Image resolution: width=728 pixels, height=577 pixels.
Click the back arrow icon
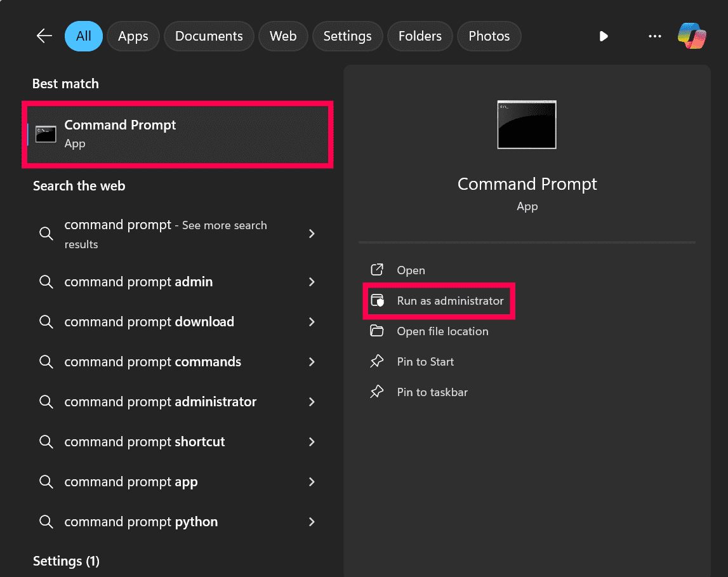[x=44, y=36]
